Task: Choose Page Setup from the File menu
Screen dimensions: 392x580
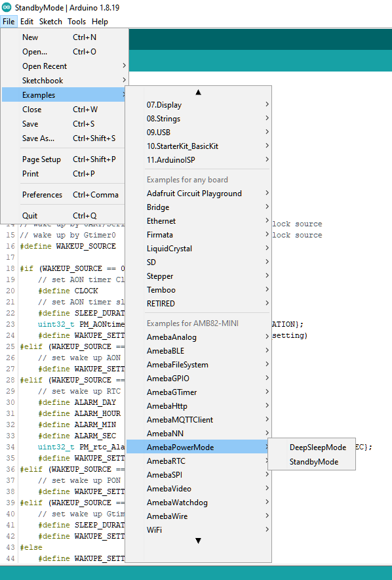Action: coord(65,159)
